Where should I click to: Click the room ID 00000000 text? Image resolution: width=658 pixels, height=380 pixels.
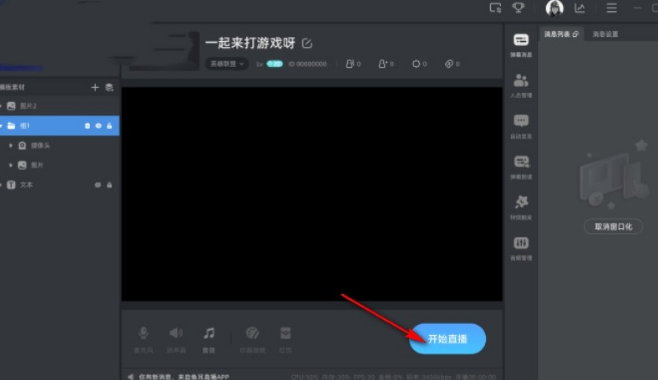308,64
